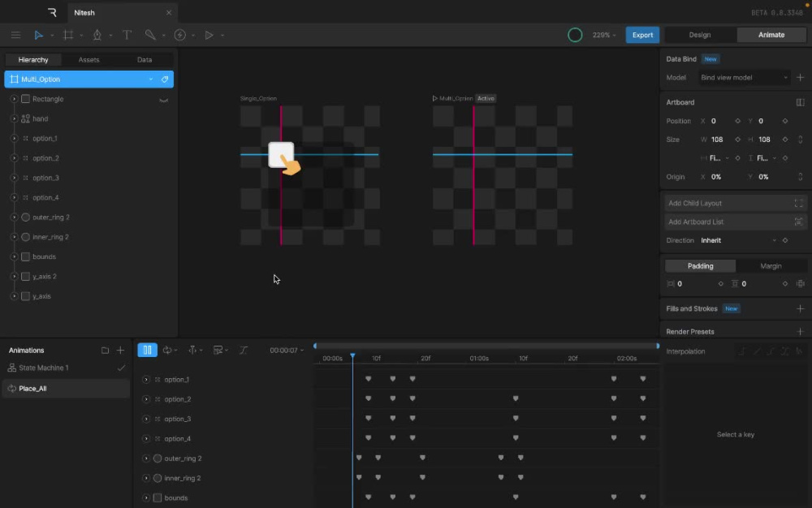Select the Margin tab
The image size is (812, 508).
[x=771, y=266]
